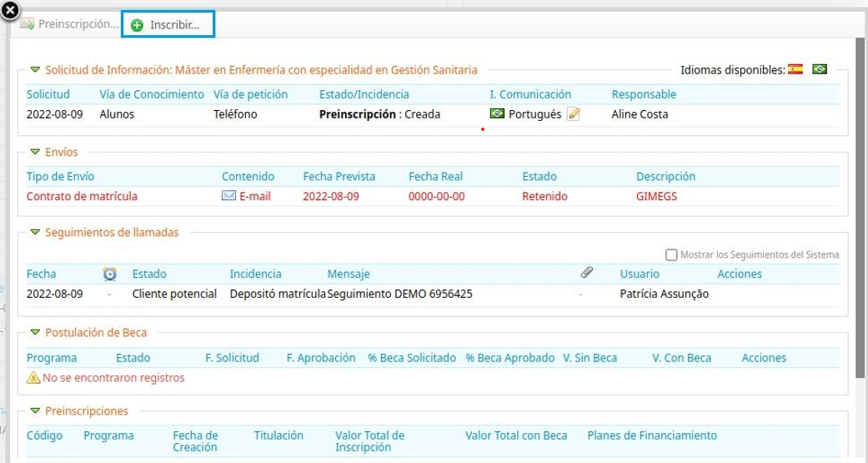
Task: Collapse the Envíos section
Action: tap(35, 153)
